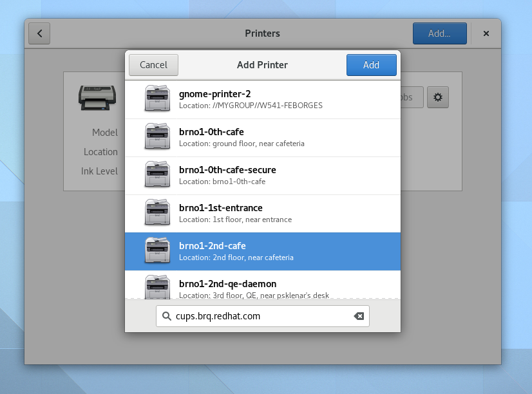Viewport: 532px width, 394px height.
Task: Open the printer settings gear button
Action: point(438,97)
